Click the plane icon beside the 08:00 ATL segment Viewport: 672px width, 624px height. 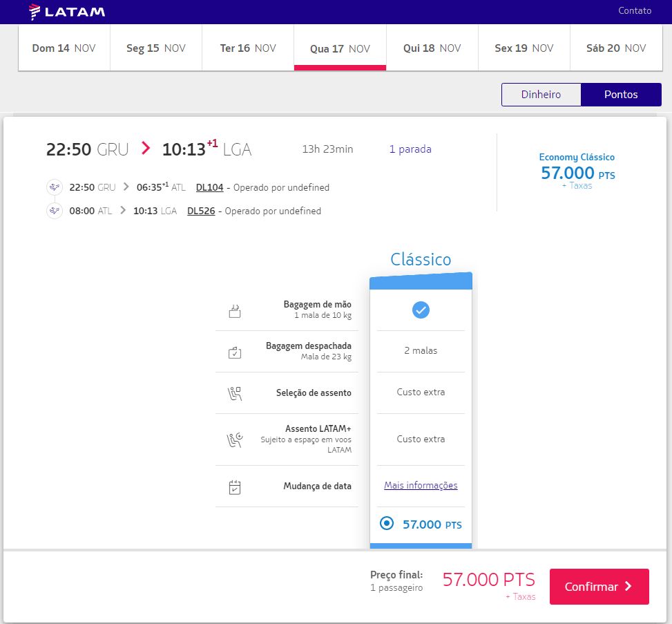(55, 211)
